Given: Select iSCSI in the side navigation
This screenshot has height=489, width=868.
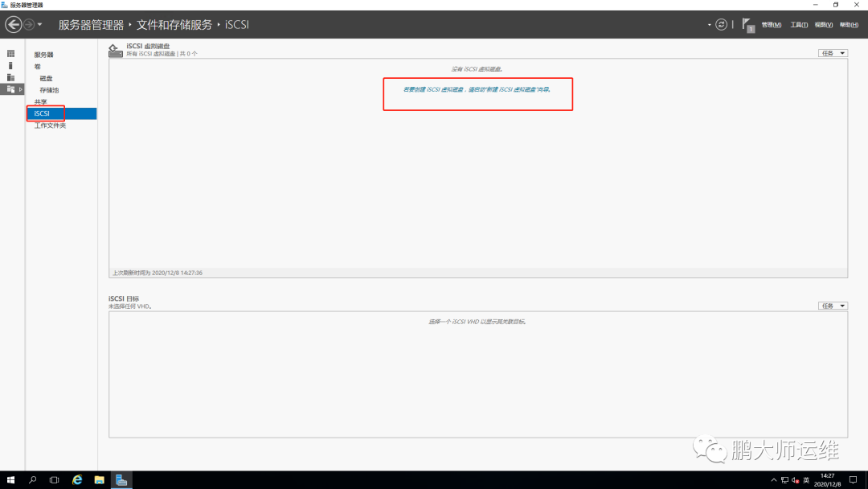Looking at the screenshot, I should 61,113.
